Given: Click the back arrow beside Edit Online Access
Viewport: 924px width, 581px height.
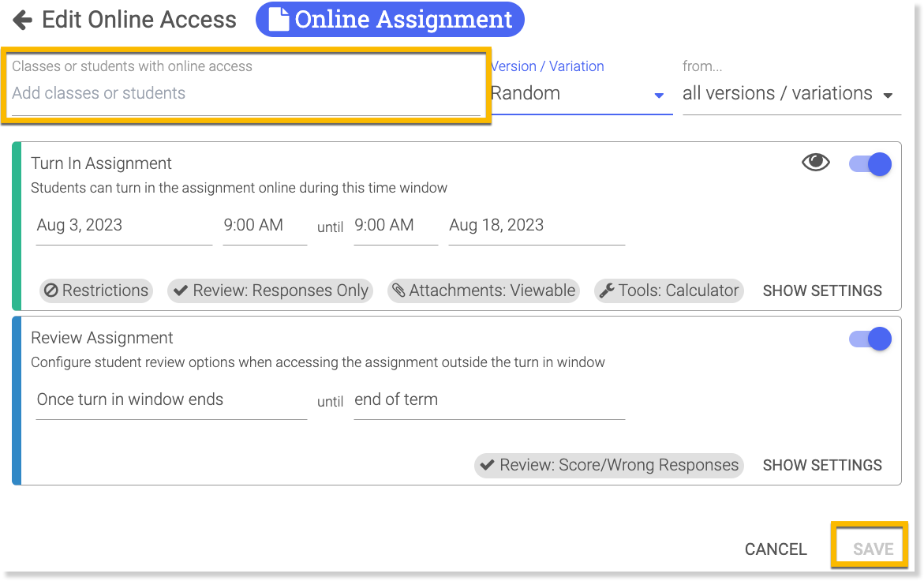Looking at the screenshot, I should (x=22, y=20).
